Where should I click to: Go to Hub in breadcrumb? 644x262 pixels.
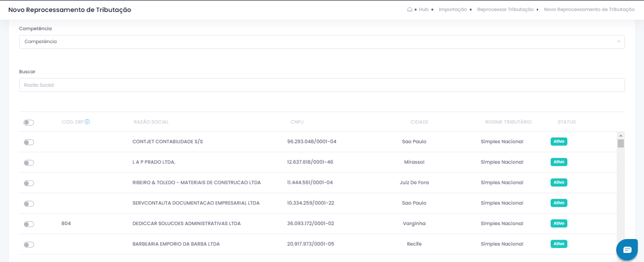point(424,9)
